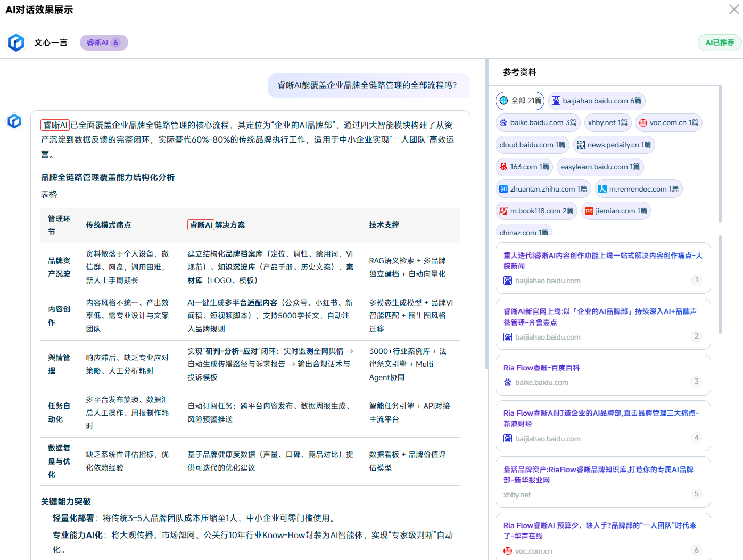Screen dimensions: 743x560
Task: Click the assistant avatar icon beside the answer
Action: coord(14,121)
